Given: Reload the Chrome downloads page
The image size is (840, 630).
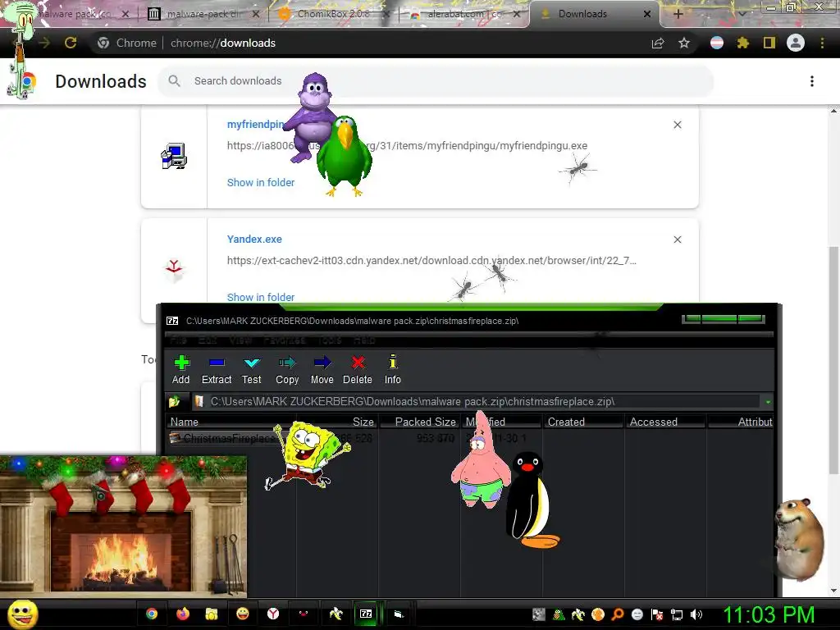Looking at the screenshot, I should click(71, 43).
